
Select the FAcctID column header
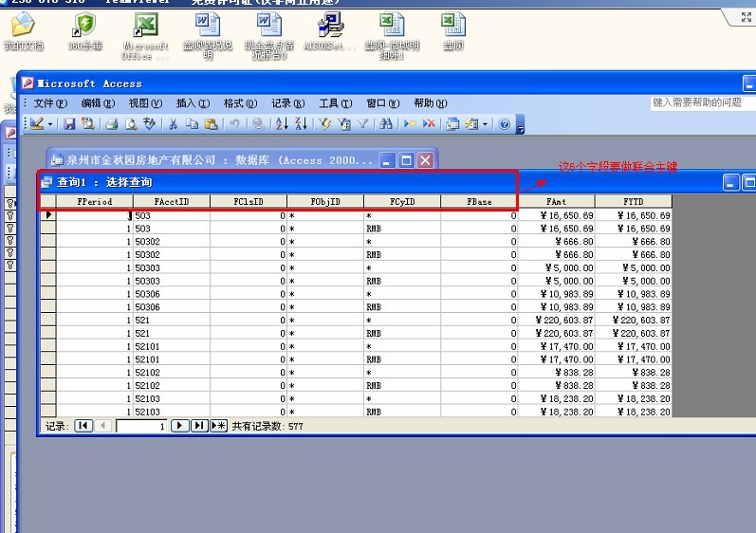pyautogui.click(x=172, y=201)
